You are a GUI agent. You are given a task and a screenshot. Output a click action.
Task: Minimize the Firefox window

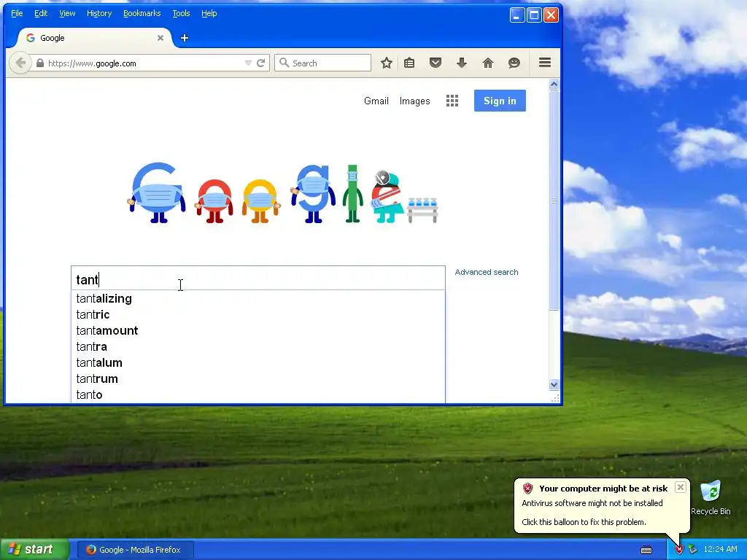click(517, 15)
